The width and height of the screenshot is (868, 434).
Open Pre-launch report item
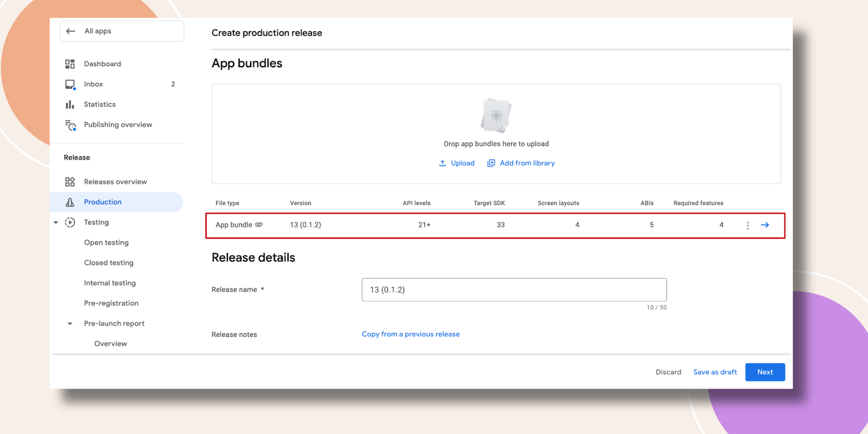point(114,323)
